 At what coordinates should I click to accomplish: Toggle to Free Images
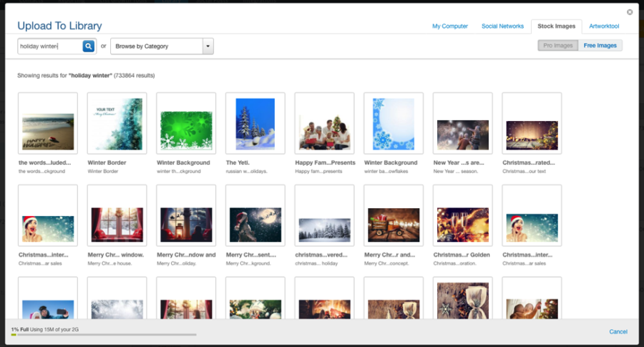point(600,46)
